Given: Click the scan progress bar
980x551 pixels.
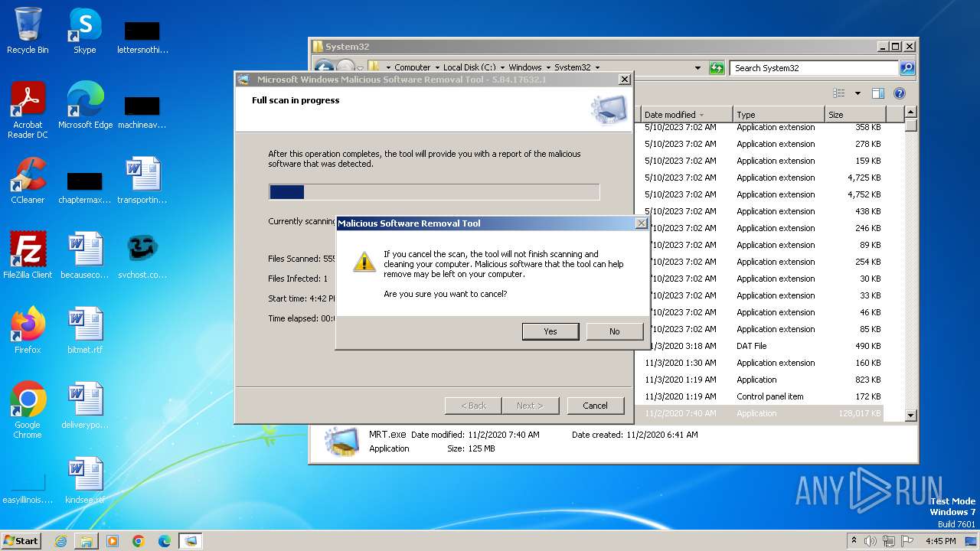Looking at the screenshot, I should pyautogui.click(x=434, y=192).
